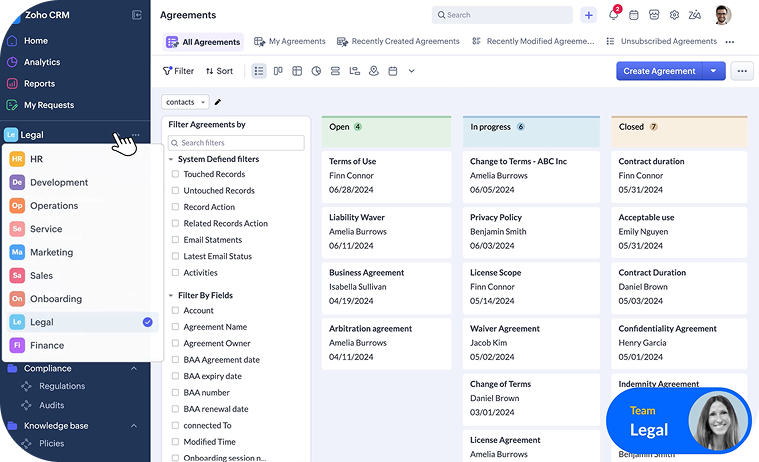Collapse the Zoho CRM sidebar icon
Image resolution: width=759 pixels, height=462 pixels.
coord(137,15)
